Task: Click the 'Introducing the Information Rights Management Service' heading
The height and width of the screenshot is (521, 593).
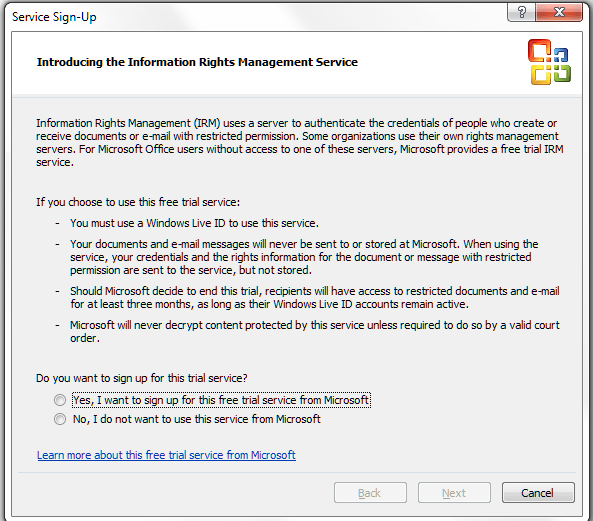Action: [x=197, y=62]
